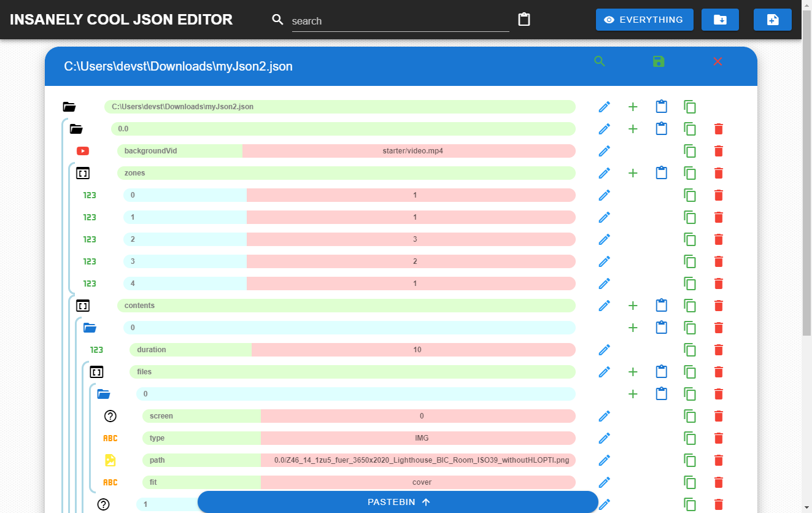Save the file with the green disk icon

point(659,61)
